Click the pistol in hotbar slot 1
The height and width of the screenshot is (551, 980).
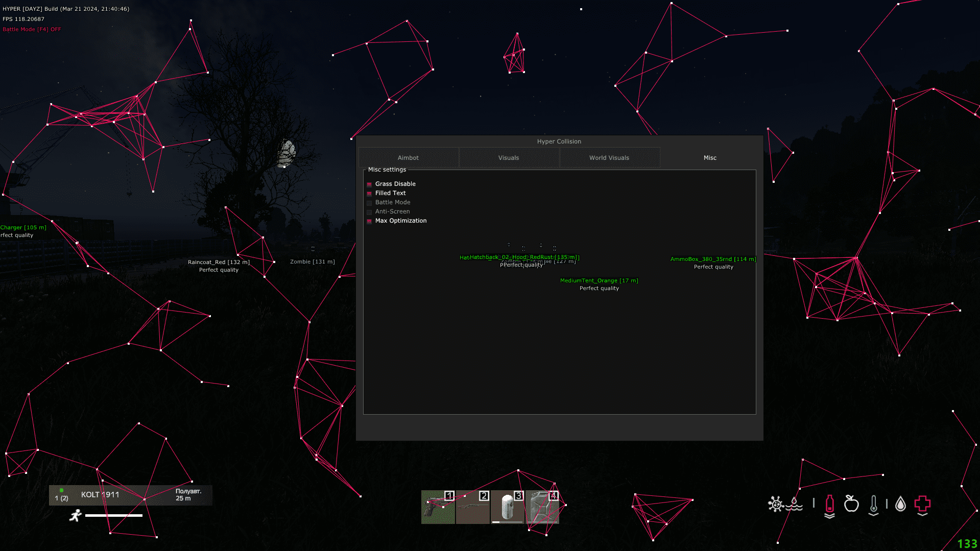pos(438,507)
